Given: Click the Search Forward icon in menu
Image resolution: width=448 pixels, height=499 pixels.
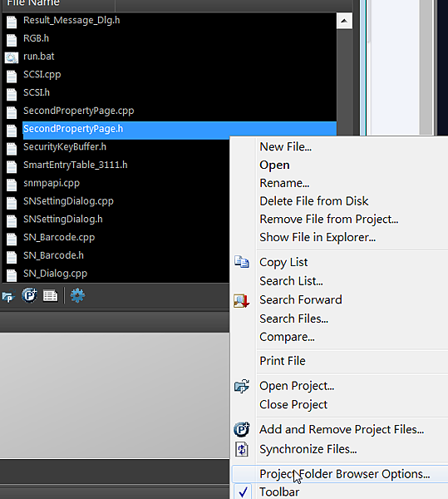Looking at the screenshot, I should point(242,300).
